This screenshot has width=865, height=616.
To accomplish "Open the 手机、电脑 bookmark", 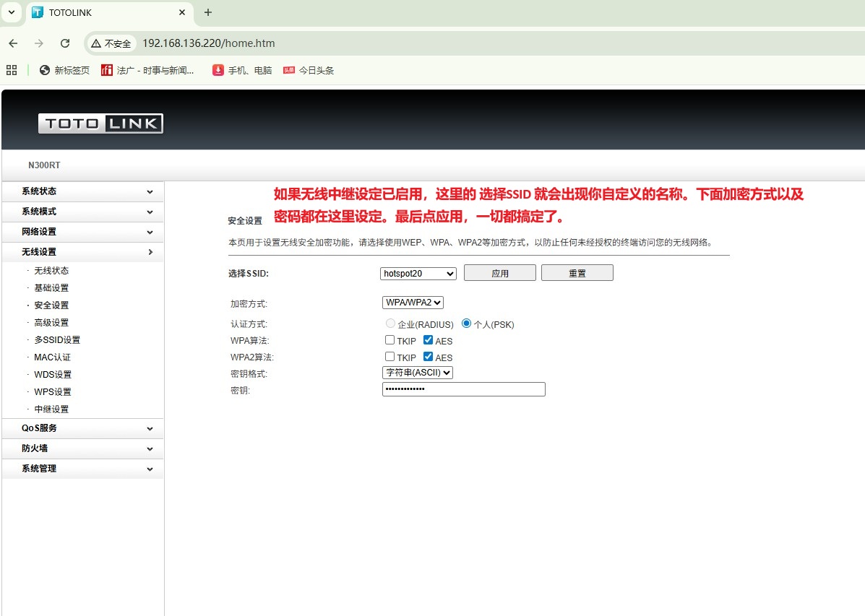I will pyautogui.click(x=242, y=70).
